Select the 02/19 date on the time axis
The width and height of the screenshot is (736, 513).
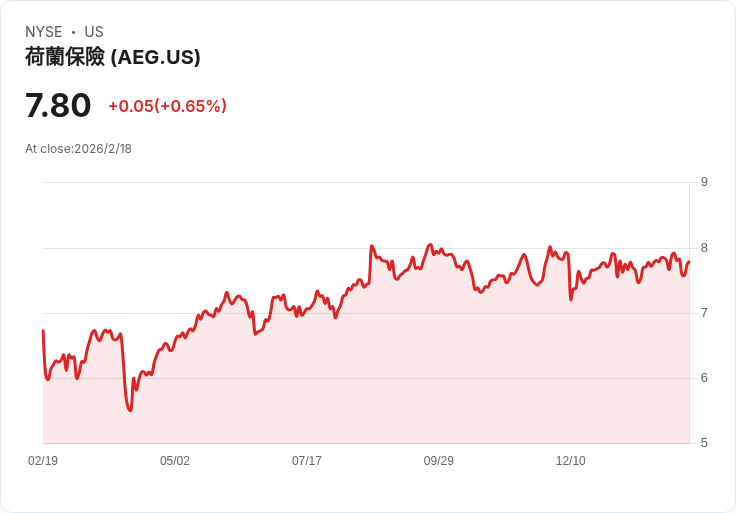tap(43, 461)
